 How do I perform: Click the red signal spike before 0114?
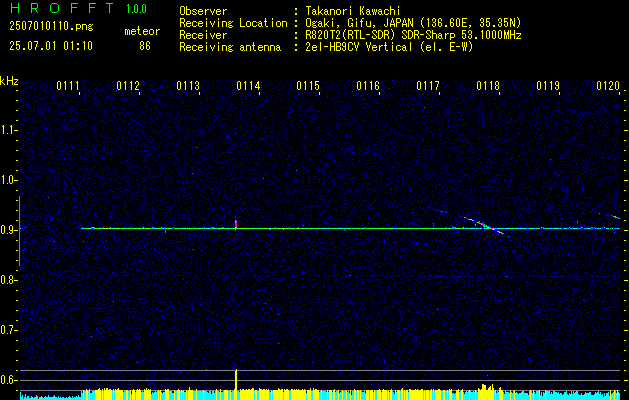click(x=236, y=223)
